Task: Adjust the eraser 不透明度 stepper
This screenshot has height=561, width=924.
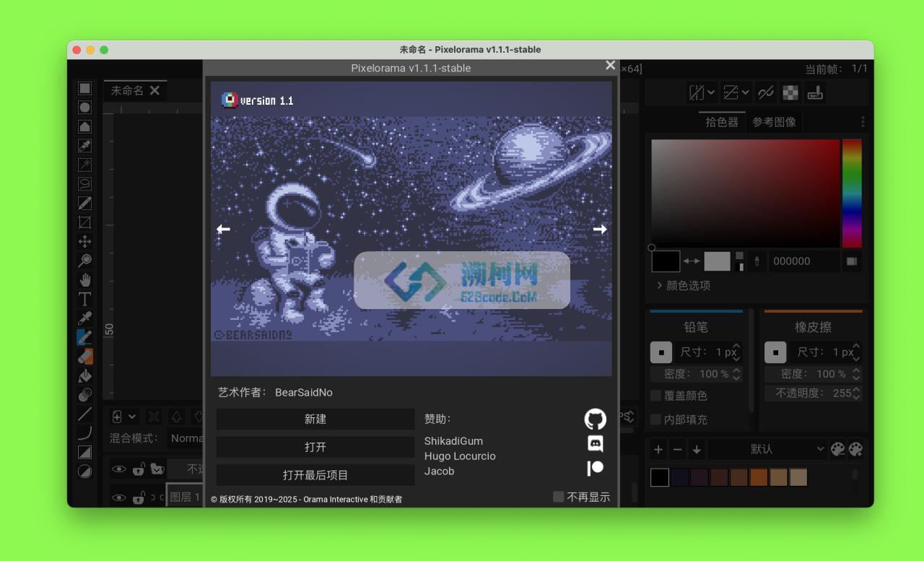Action: 856,393
